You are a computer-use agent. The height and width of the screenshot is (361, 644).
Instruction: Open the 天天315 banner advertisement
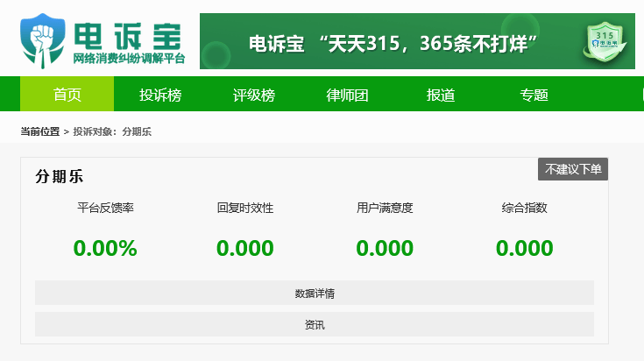417,41
